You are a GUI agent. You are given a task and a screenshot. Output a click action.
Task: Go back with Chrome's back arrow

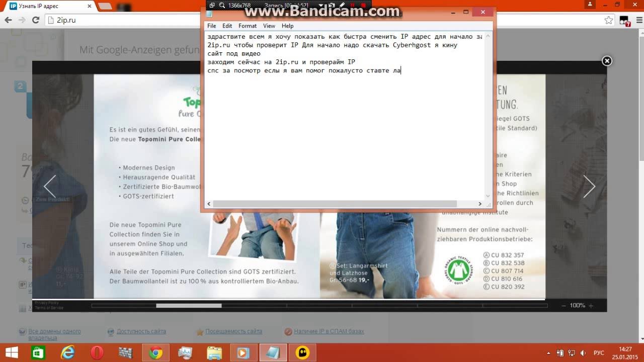pos(8,20)
